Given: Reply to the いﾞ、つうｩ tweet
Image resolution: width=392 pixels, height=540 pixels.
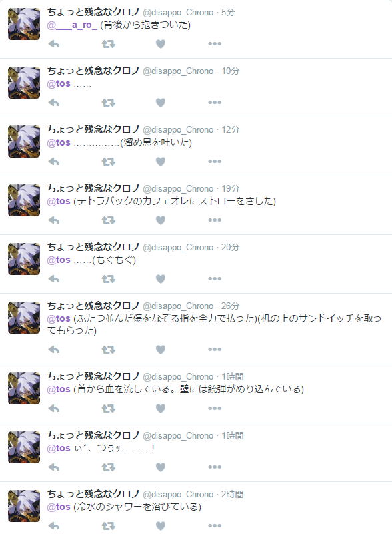Looking at the screenshot, I should [53, 467].
